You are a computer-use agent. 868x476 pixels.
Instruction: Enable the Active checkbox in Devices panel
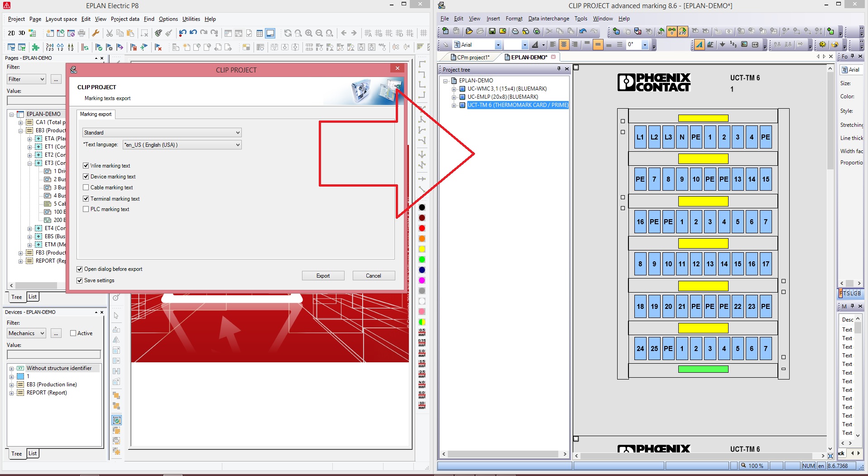73,333
